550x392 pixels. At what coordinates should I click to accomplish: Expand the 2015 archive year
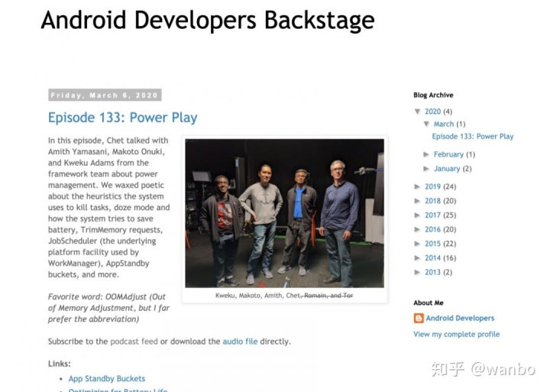coord(417,244)
